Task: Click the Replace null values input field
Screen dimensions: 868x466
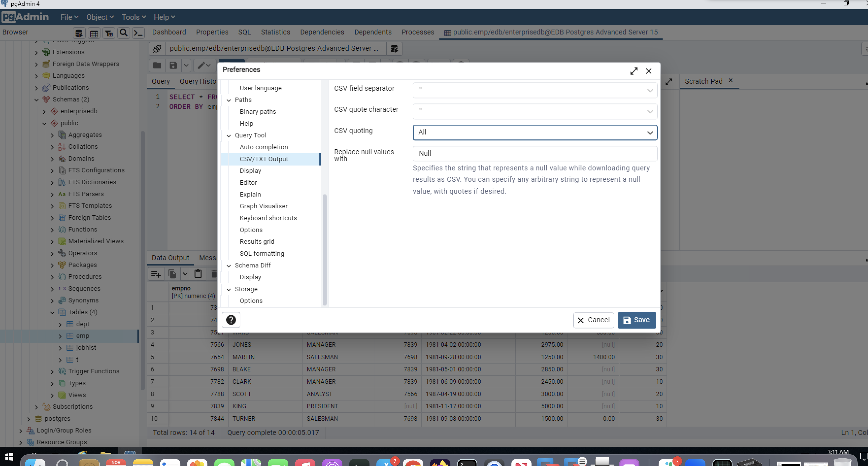Action: [534, 153]
